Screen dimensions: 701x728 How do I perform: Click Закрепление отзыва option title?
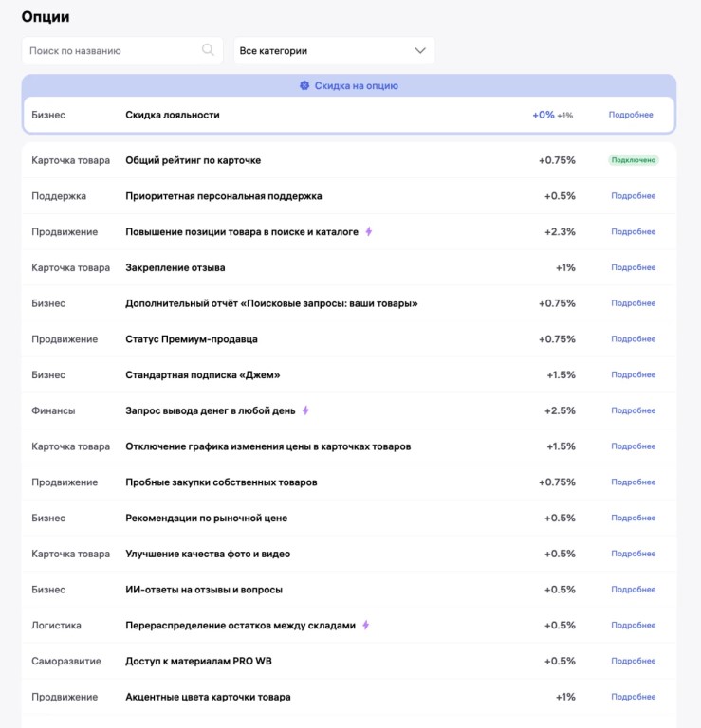pos(175,267)
